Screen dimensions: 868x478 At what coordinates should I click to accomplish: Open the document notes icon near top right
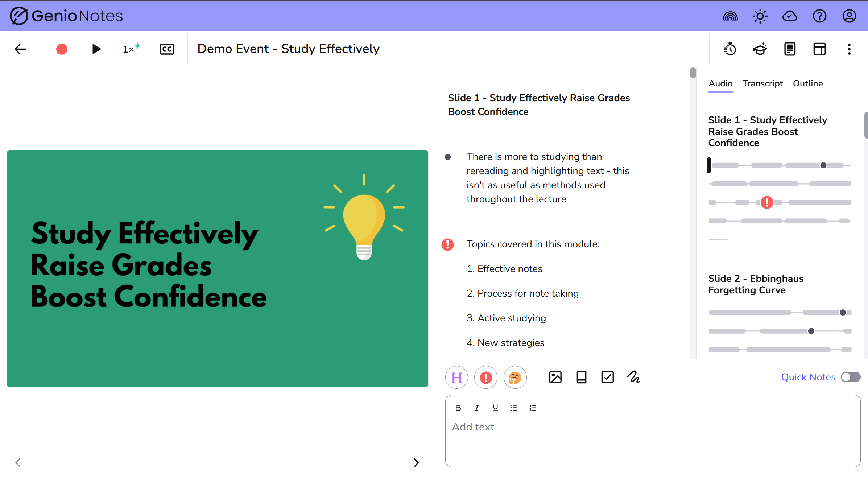[790, 49]
